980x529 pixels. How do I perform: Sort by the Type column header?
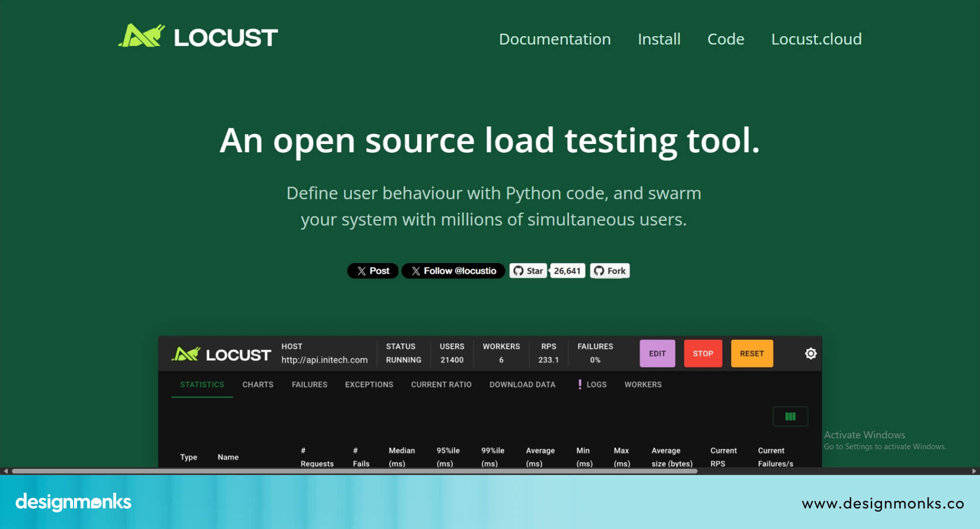(x=189, y=457)
